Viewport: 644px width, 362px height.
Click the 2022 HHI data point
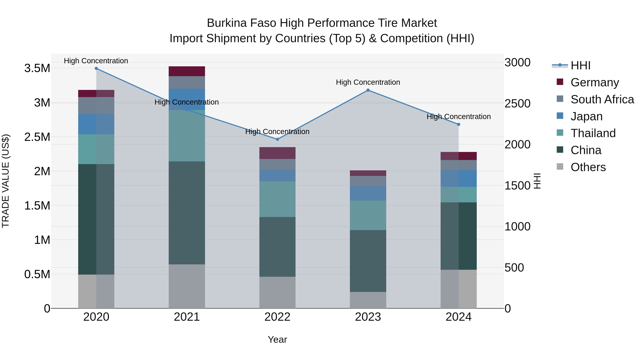pyautogui.click(x=277, y=139)
